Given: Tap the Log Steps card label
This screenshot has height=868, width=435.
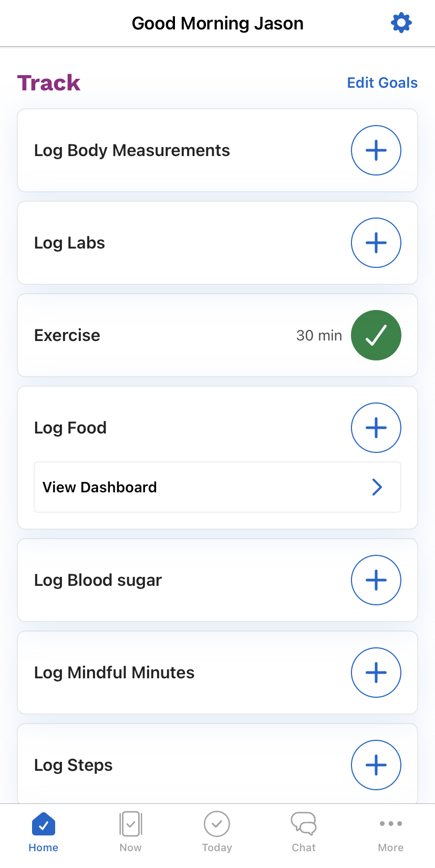Looking at the screenshot, I should tap(73, 765).
